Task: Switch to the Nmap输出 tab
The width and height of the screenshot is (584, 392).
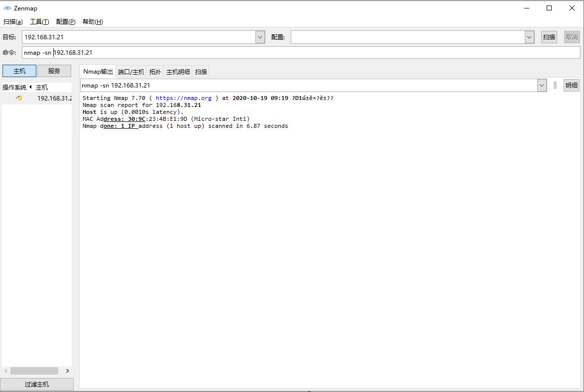Action: (x=98, y=72)
